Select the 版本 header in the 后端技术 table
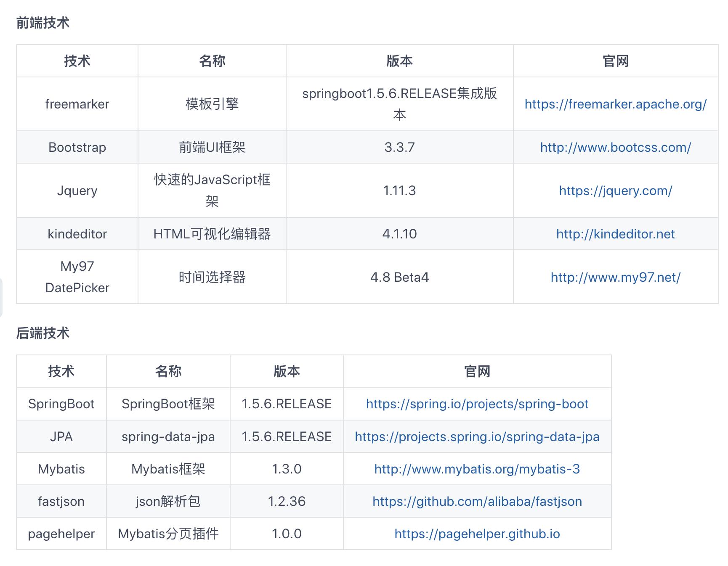This screenshot has width=728, height=566. tap(287, 371)
